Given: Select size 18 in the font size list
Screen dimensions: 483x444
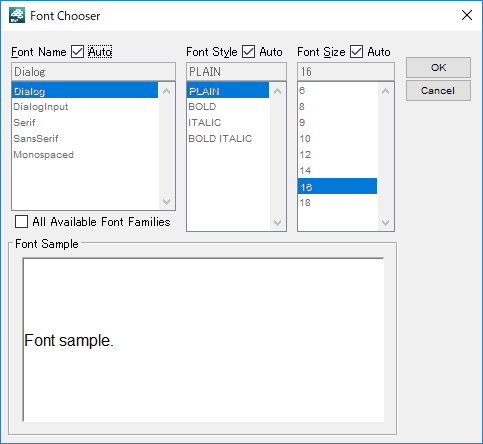Looking at the screenshot, I should point(338,203).
